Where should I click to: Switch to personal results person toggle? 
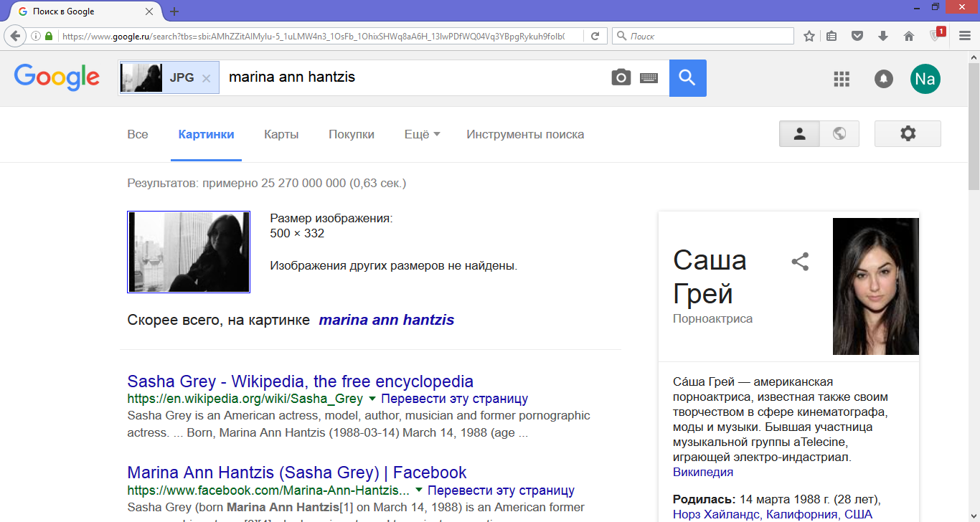tap(799, 133)
